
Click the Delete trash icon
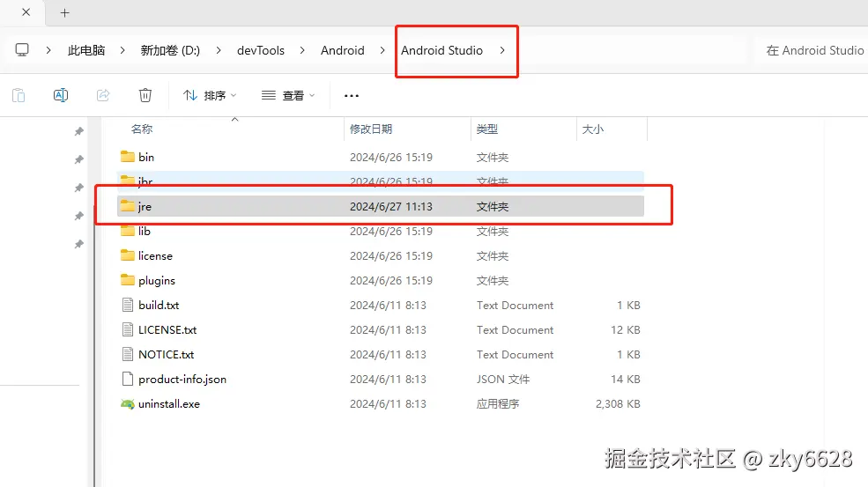(x=145, y=95)
